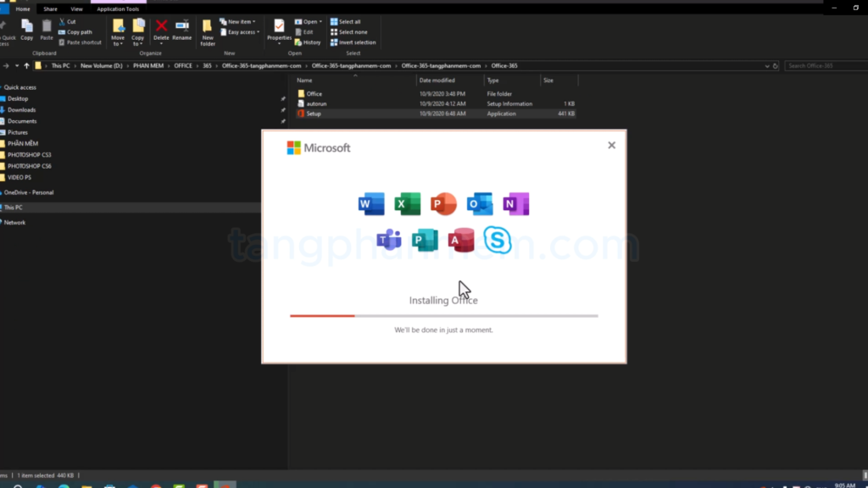Click the Refresh button by the address bar
This screenshot has height=488, width=868.
point(775,66)
